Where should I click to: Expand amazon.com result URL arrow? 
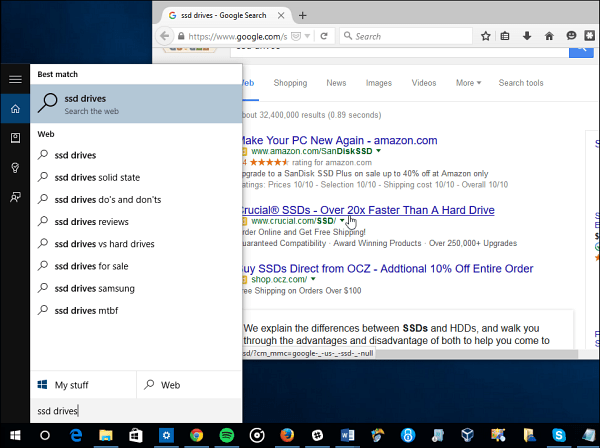(378, 151)
